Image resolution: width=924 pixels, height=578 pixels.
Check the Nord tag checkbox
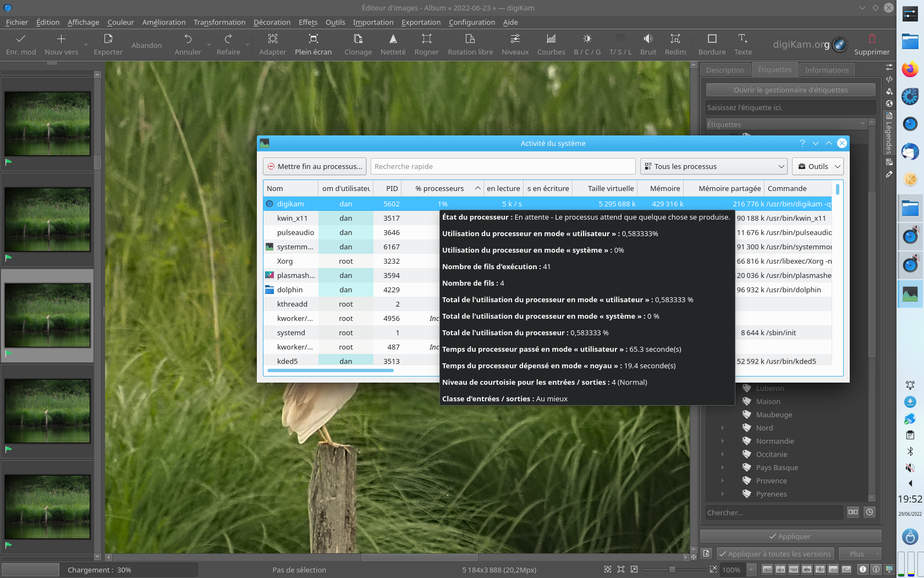point(733,428)
